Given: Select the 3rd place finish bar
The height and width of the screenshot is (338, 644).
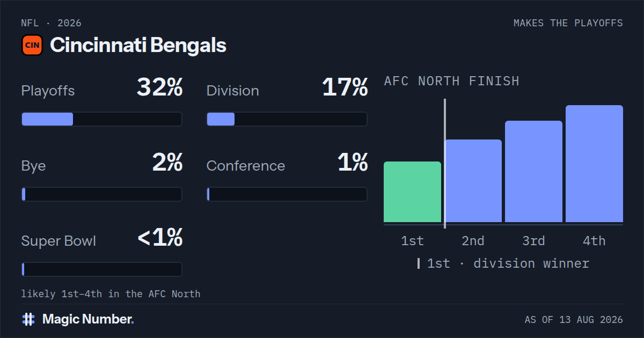Looking at the screenshot, I should tap(533, 172).
